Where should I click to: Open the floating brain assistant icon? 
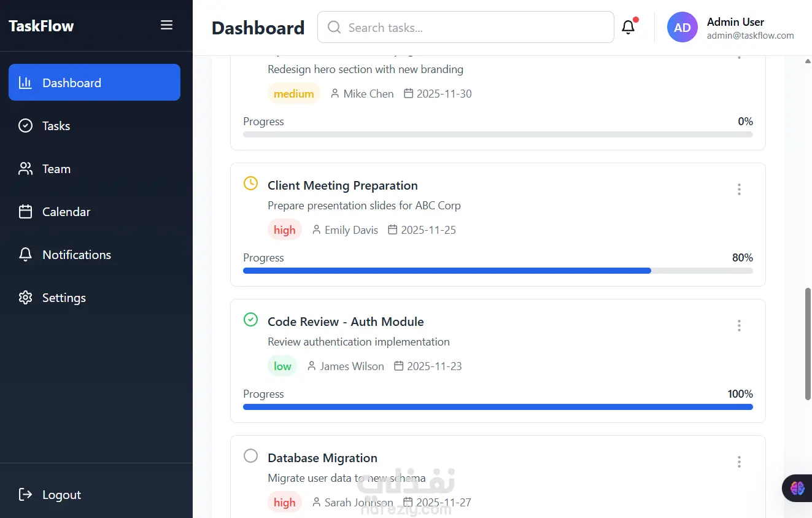[x=797, y=489]
